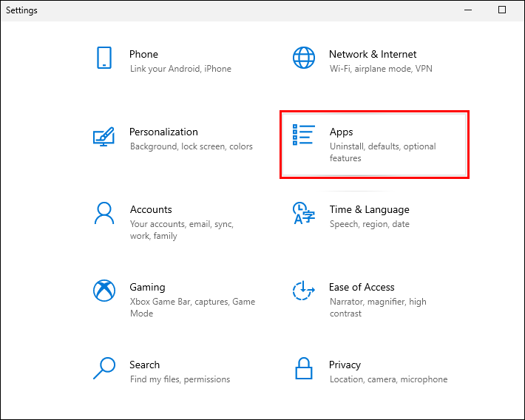Open the Accounts settings label

pos(151,209)
